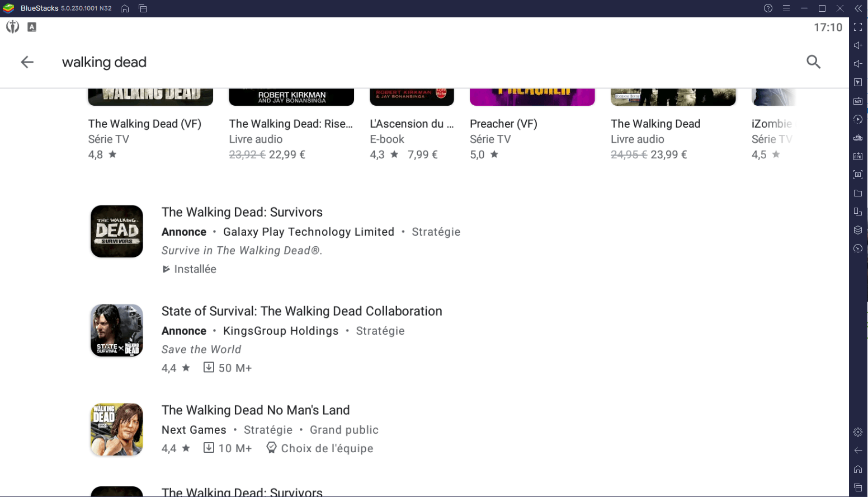Open The Walking Dead: Survivors title
The image size is (868, 497).
(242, 212)
